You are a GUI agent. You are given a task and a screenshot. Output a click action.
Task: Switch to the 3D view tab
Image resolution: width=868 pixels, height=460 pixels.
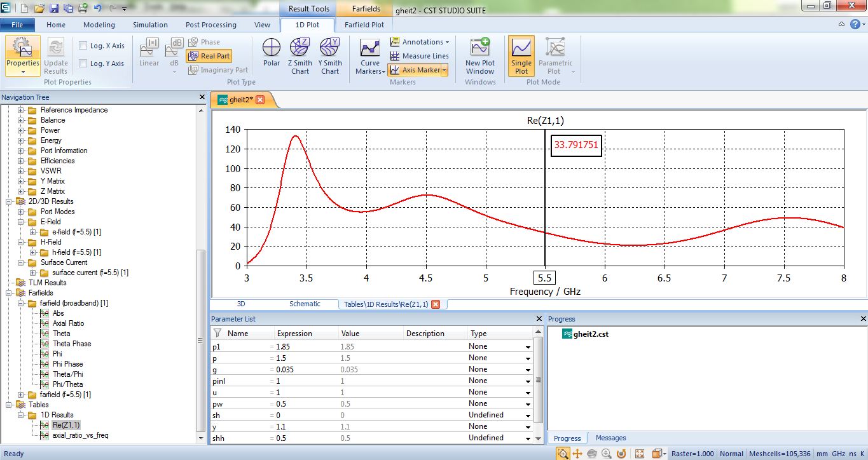point(241,304)
